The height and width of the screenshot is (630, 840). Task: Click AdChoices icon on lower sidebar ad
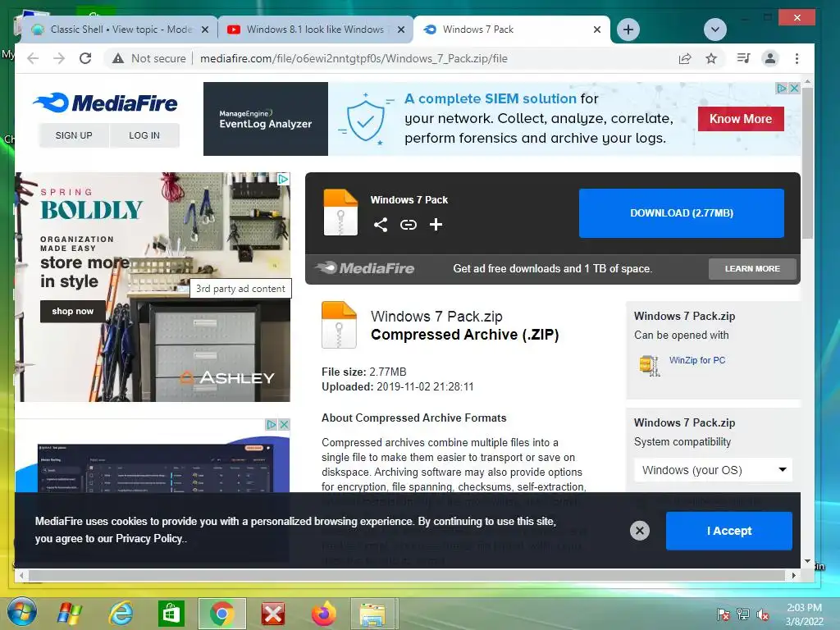click(272, 425)
